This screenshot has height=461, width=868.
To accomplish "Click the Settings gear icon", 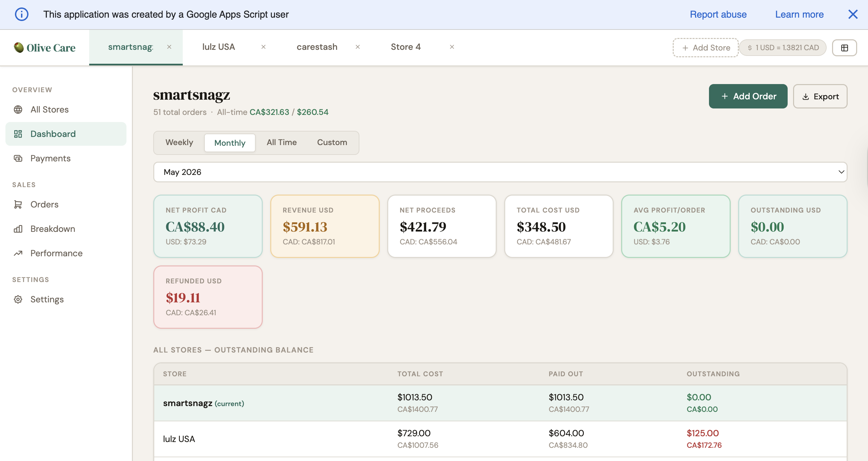I will (18, 299).
